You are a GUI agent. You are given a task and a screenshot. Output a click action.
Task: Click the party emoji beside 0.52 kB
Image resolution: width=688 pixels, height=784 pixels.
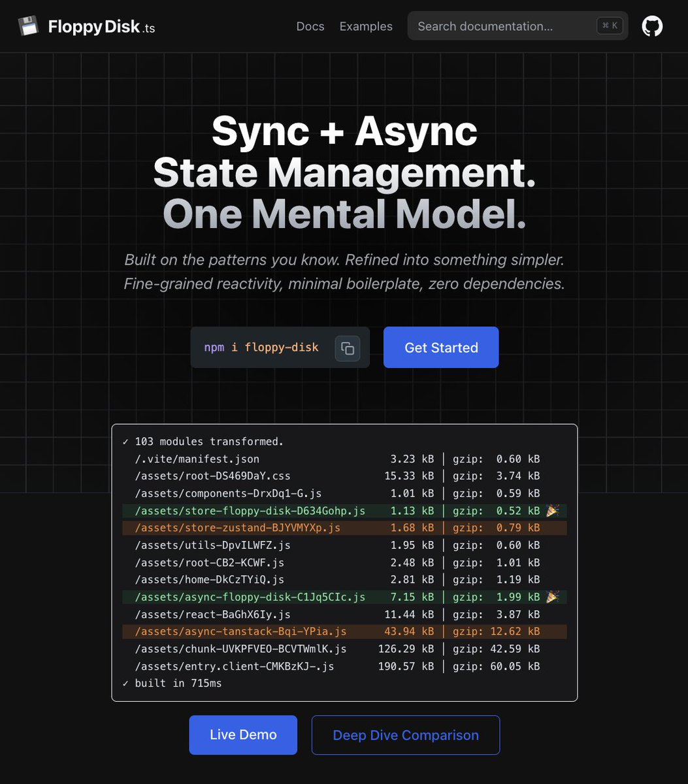[x=553, y=510]
